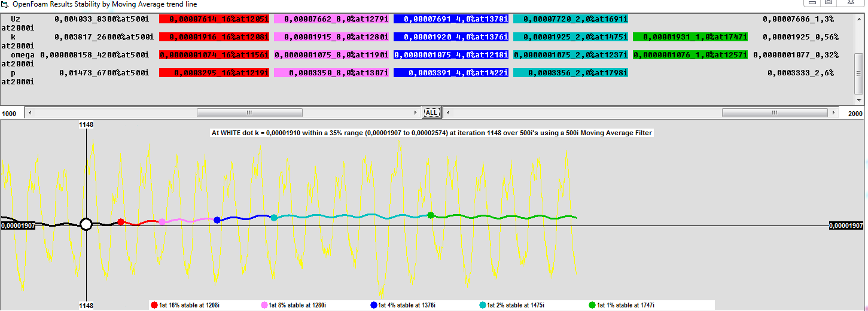This screenshot has width=868, height=311.
Task: Click the pink legend icon for 8% stable
Action: (264, 305)
